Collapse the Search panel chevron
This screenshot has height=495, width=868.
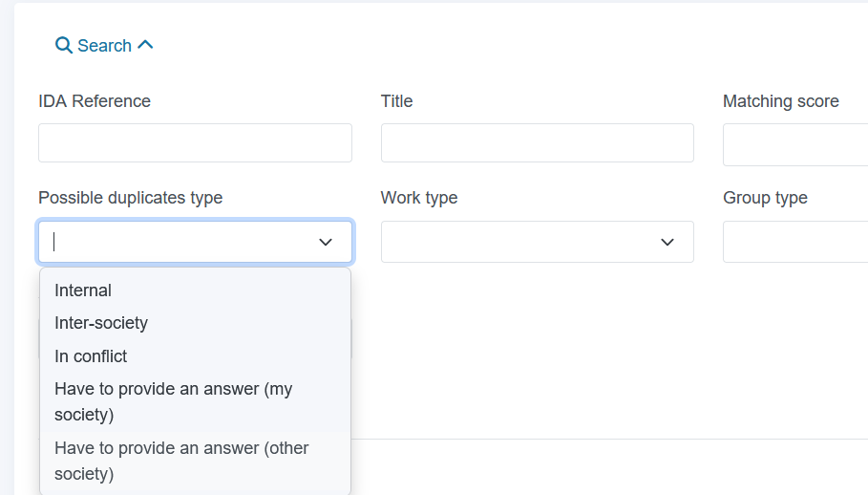pos(145,45)
